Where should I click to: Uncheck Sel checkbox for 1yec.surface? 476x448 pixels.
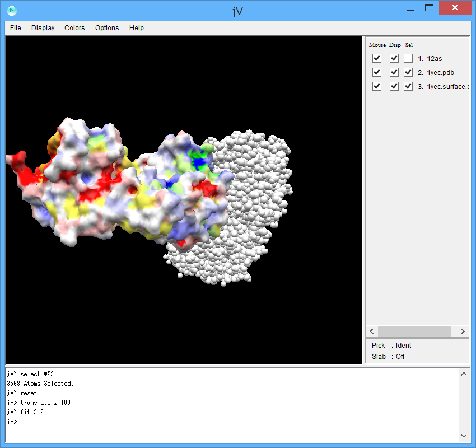408,86
